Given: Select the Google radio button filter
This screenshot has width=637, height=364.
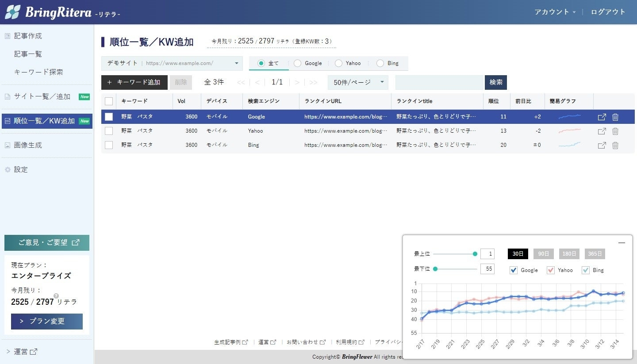Looking at the screenshot, I should point(298,63).
